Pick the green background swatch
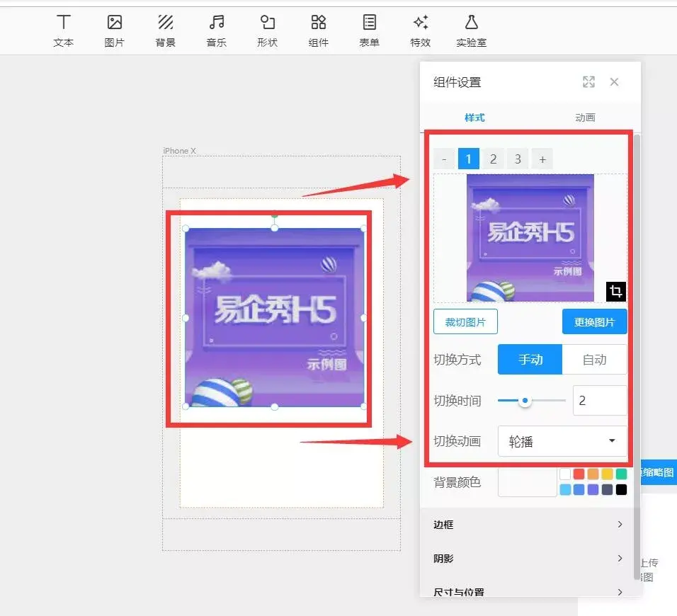Screen dimensions: 677x616 621,474
